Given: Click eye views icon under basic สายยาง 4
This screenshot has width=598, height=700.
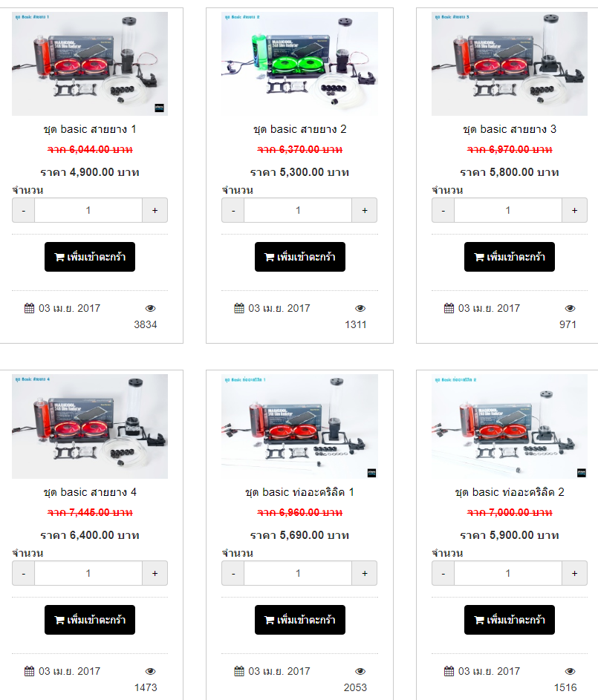Looking at the screenshot, I should pyautogui.click(x=151, y=672).
